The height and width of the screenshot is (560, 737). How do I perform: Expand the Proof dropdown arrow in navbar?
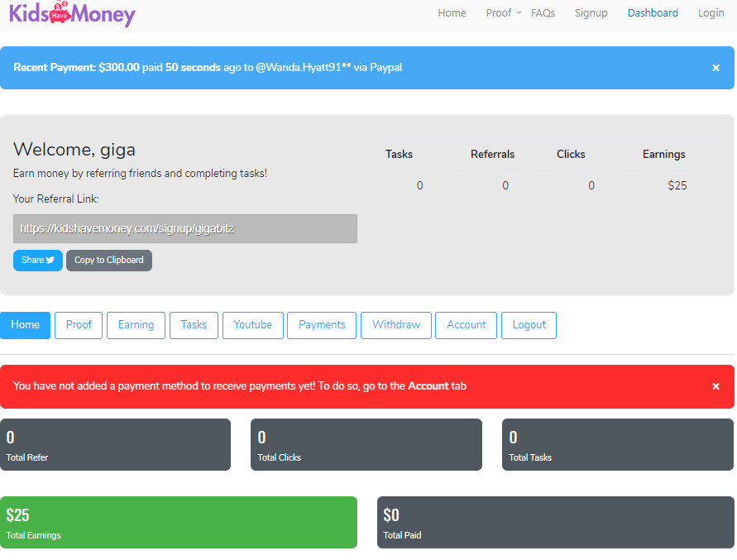(519, 12)
